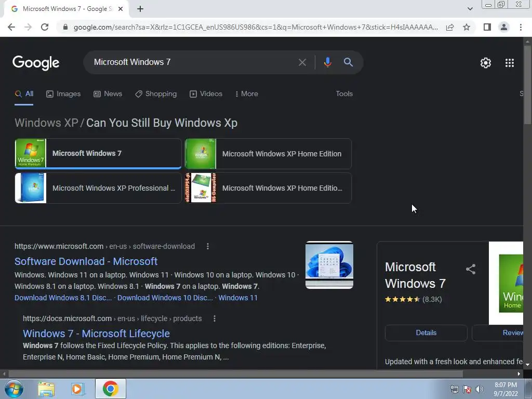Viewport: 532px width, 399px height.
Task: Open the search Tools options
Action: pyautogui.click(x=344, y=94)
